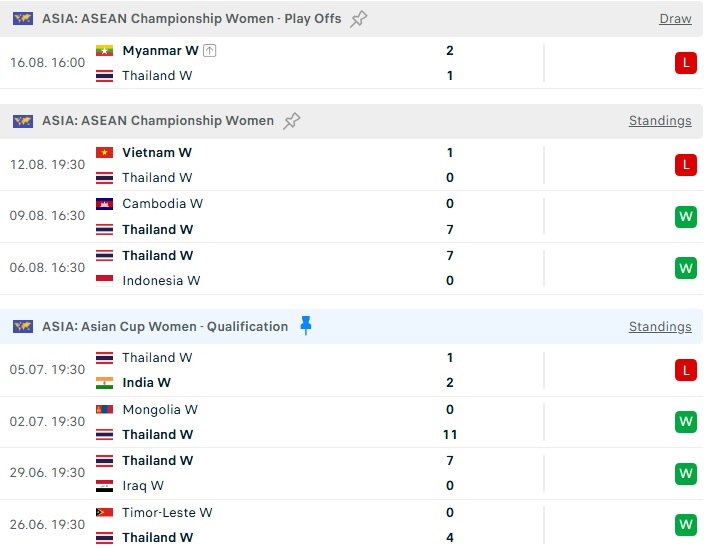Click the red L badge for Vietnam match
Image resolution: width=712 pixels, height=549 pixels.
686,165
